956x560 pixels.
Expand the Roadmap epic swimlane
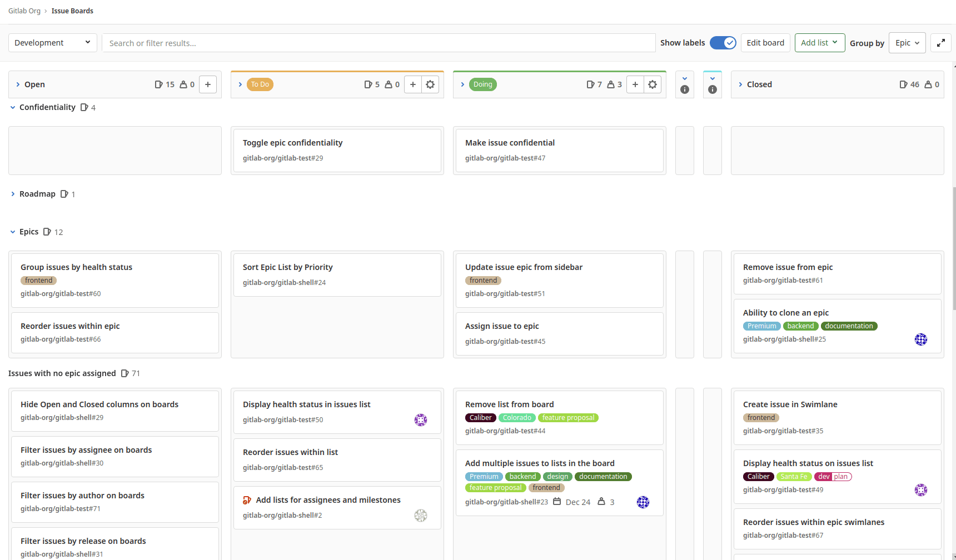(13, 194)
